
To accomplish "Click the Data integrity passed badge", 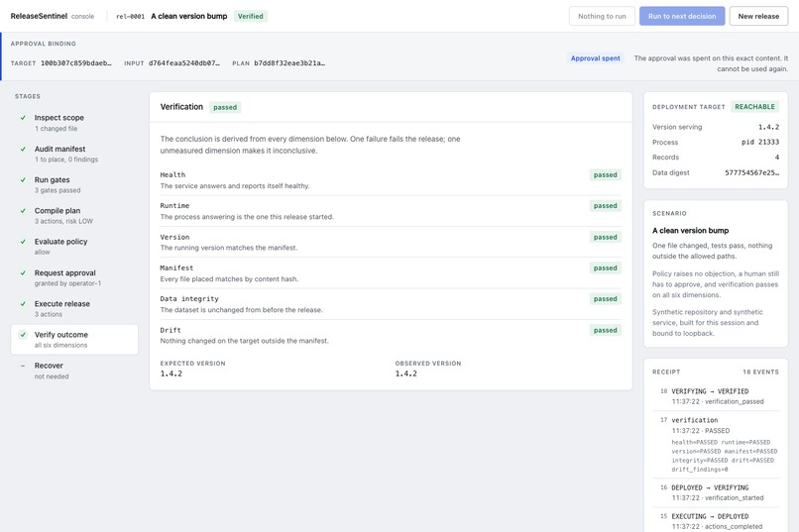I will click(x=606, y=299).
